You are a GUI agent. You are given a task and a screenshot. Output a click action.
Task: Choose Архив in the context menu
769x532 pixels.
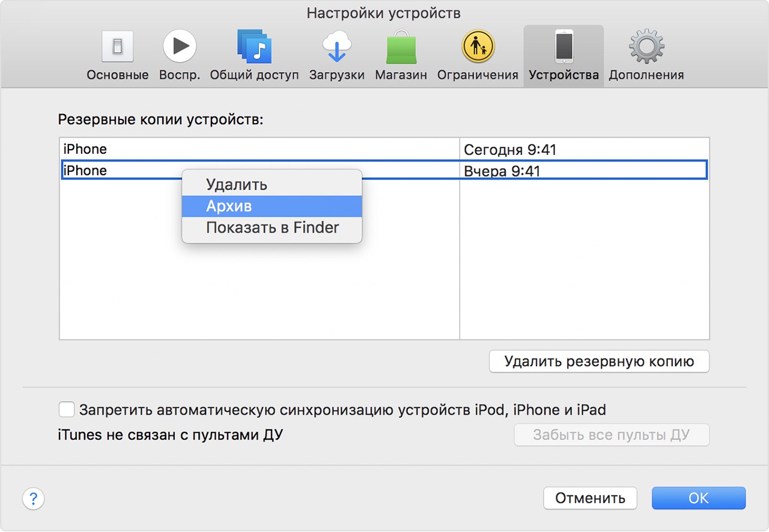pos(272,207)
